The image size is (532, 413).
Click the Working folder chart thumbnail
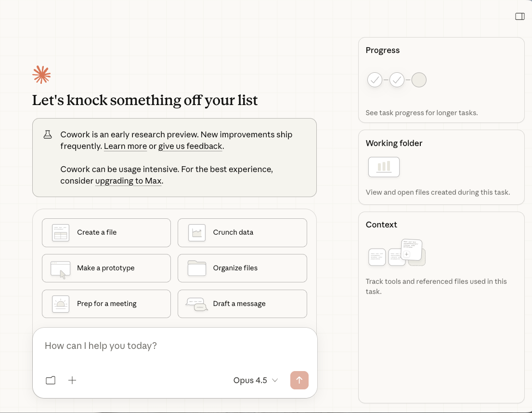pos(384,167)
